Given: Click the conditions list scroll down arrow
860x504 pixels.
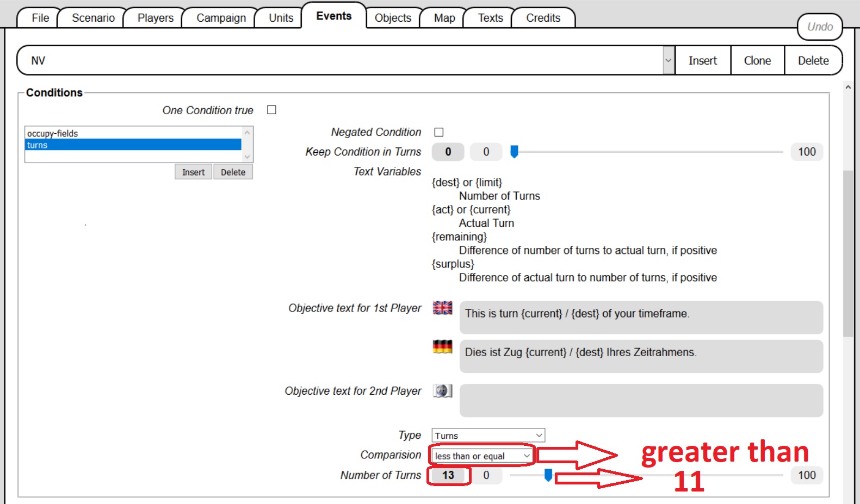Looking at the screenshot, I should point(247,157).
